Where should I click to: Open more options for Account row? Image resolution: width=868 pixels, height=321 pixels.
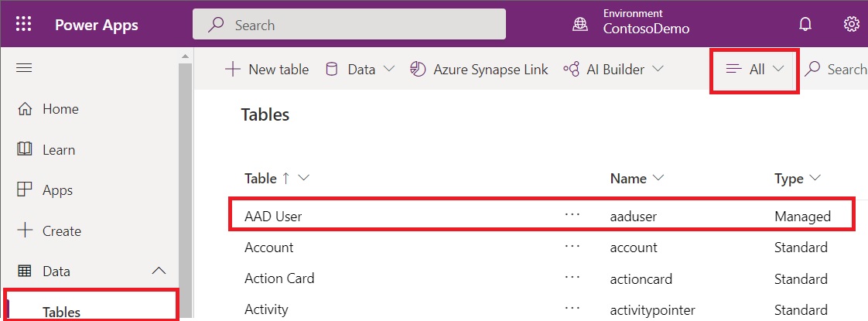click(x=572, y=248)
